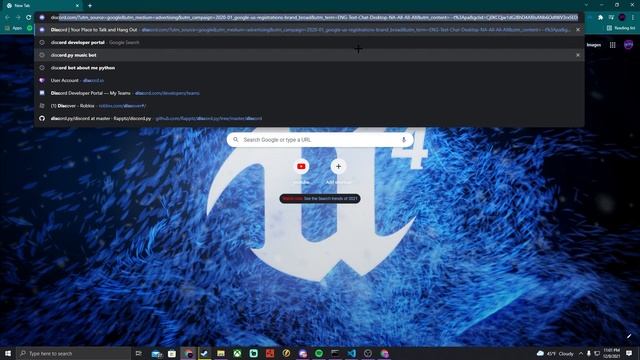Open Microsoft Store from the taskbar

click(172, 353)
